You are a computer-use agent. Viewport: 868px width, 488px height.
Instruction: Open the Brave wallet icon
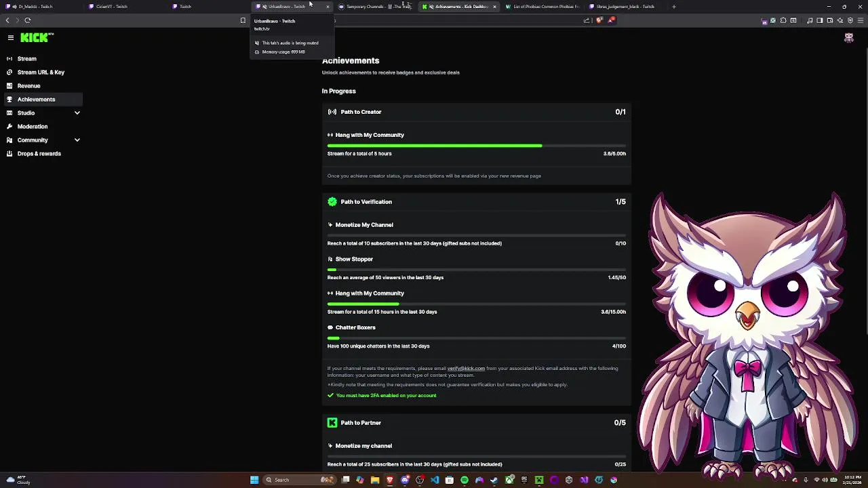[x=829, y=20]
